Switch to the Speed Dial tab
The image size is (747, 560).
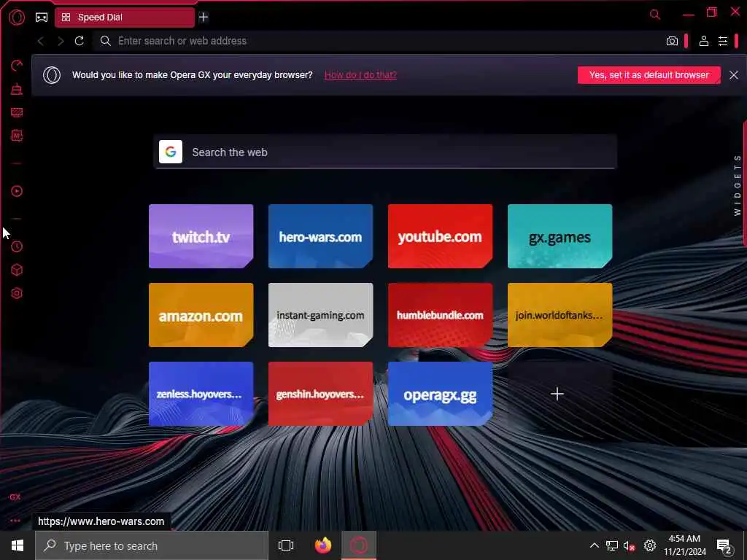pyautogui.click(x=125, y=17)
